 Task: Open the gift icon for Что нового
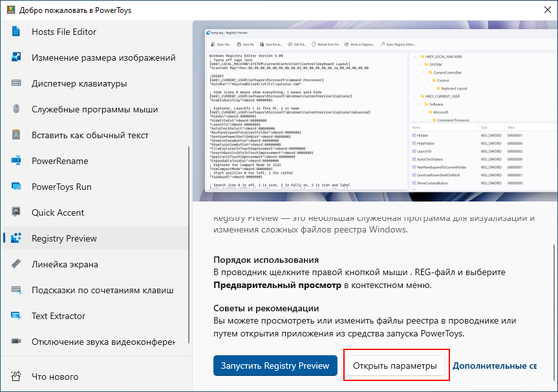click(16, 377)
